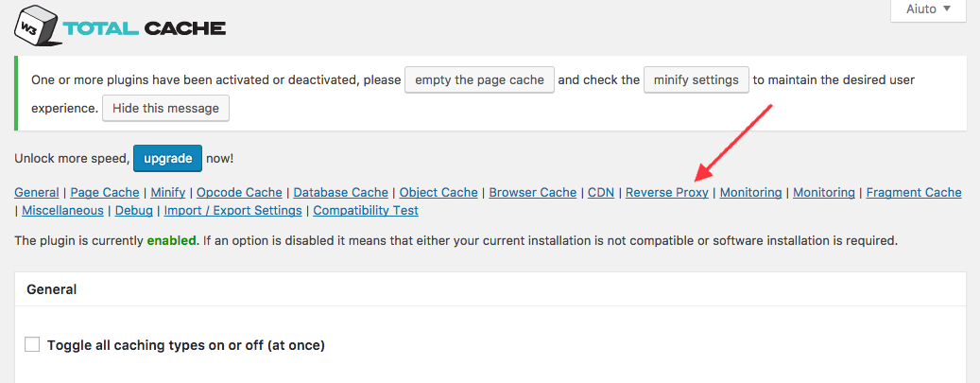980x383 pixels.
Task: Click the W3 Total Cache logo
Action: (x=119, y=26)
